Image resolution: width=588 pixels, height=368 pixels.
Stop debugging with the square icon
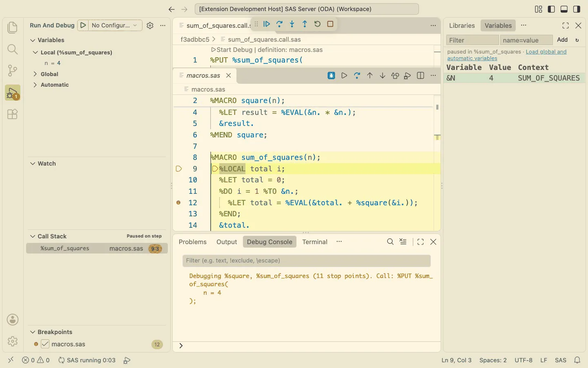330,24
